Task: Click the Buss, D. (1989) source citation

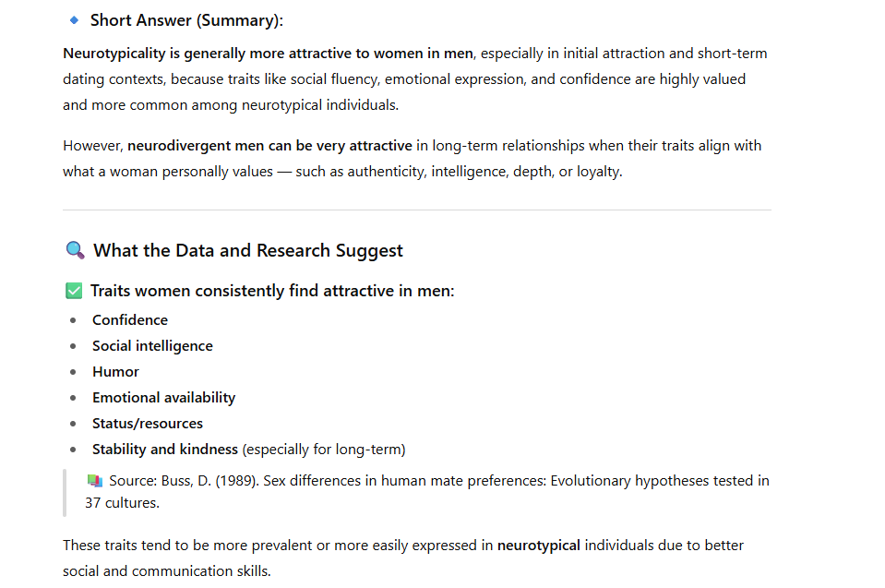Action: tap(427, 491)
